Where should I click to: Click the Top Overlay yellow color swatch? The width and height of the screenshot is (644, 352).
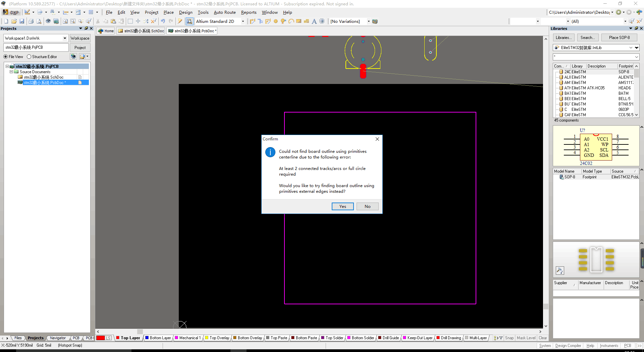tap(207, 338)
